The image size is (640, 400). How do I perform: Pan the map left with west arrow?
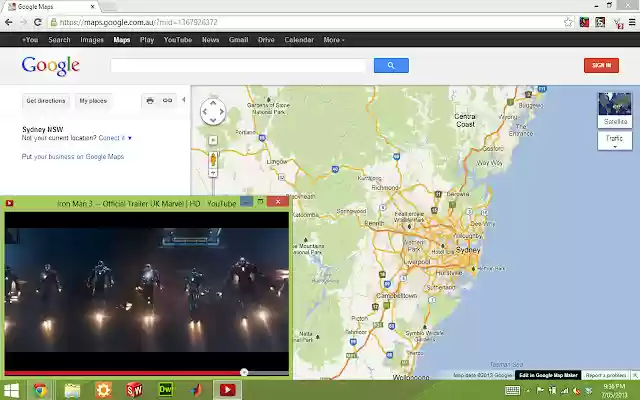(205, 111)
